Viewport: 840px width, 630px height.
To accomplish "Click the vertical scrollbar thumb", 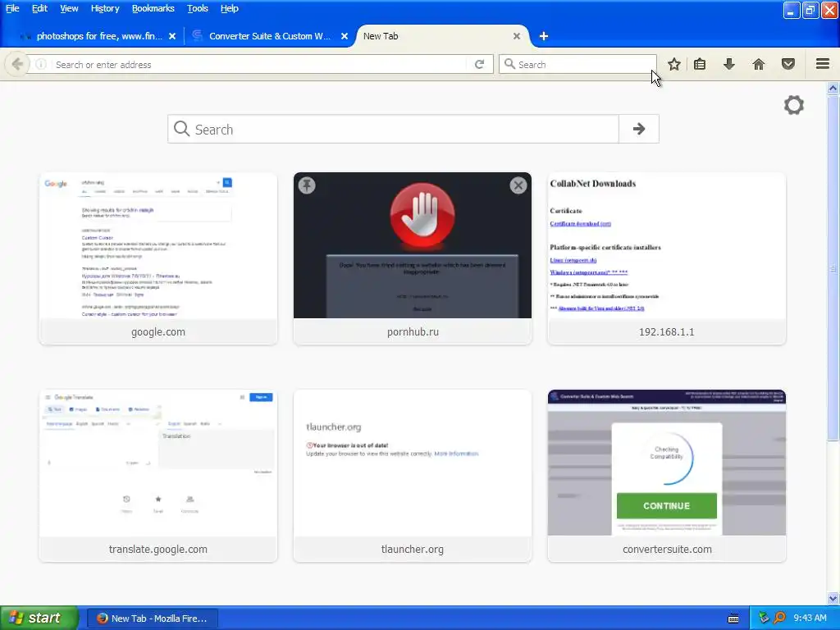I will coord(833,268).
